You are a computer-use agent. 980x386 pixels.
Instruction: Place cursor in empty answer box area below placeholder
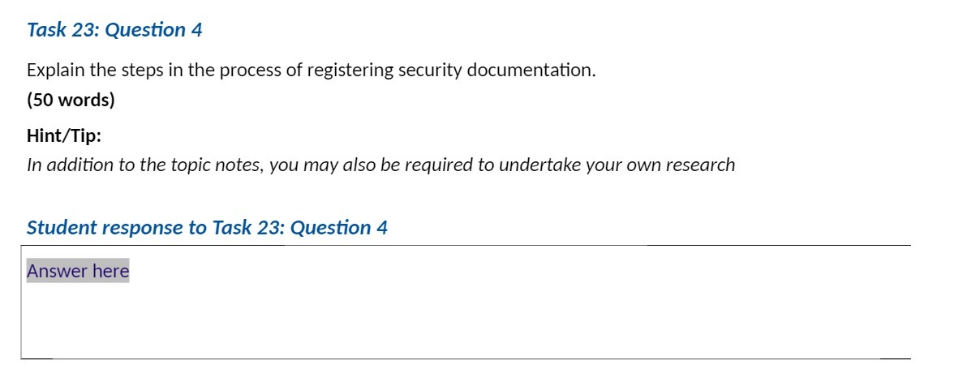tap(466, 320)
